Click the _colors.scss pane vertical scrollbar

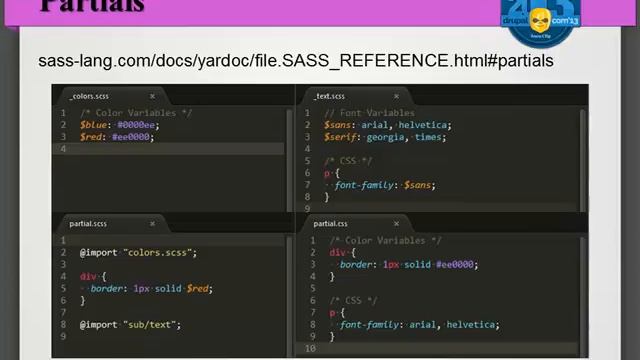[x=289, y=160]
